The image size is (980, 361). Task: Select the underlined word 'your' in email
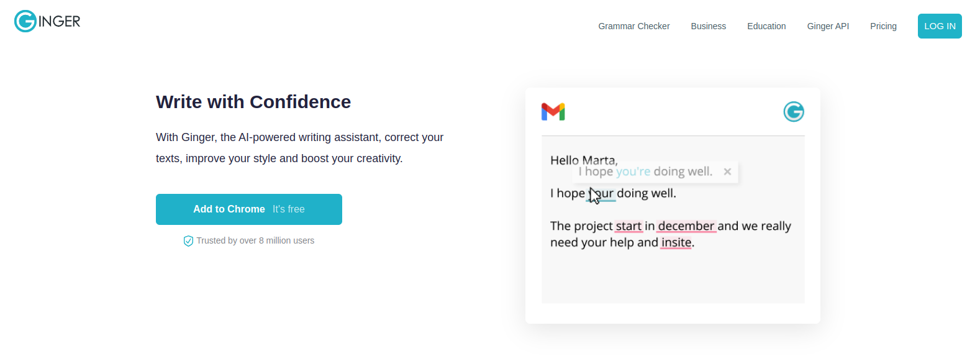point(601,193)
